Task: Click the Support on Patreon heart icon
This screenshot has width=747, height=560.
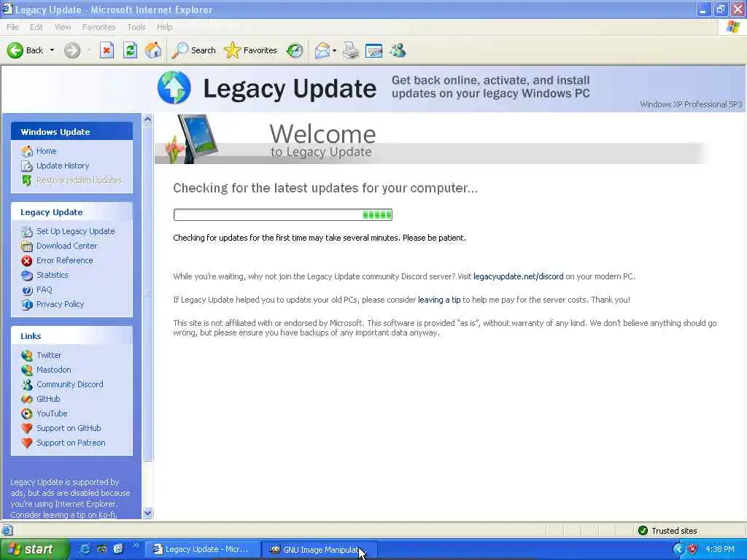Action: click(x=27, y=443)
